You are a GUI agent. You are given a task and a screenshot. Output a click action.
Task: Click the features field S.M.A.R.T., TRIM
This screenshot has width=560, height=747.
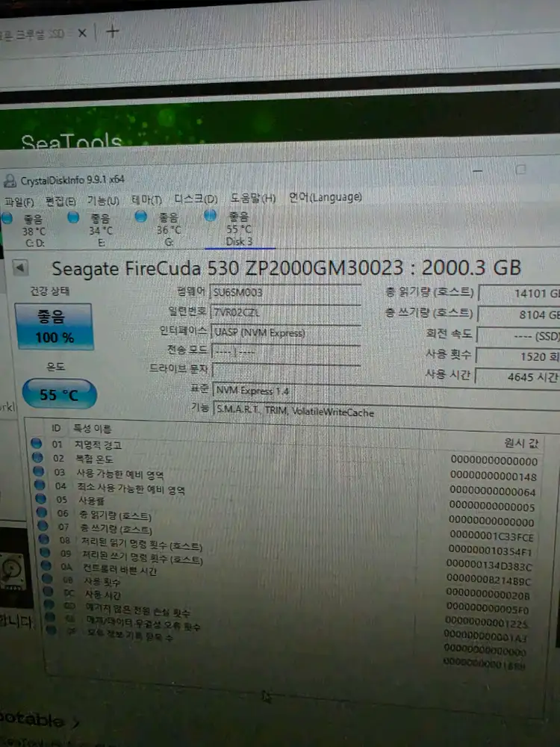[x=386, y=411]
